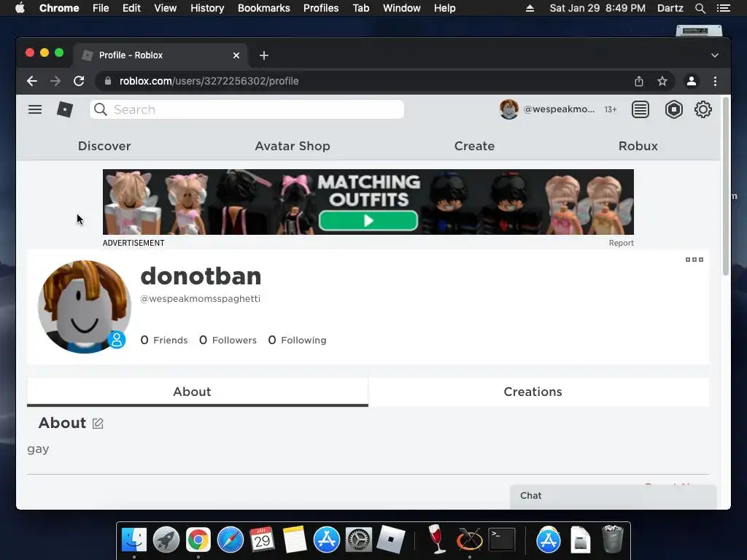The image size is (747, 560).
Task: Close the Profile - Roblox tab
Action: (x=236, y=55)
